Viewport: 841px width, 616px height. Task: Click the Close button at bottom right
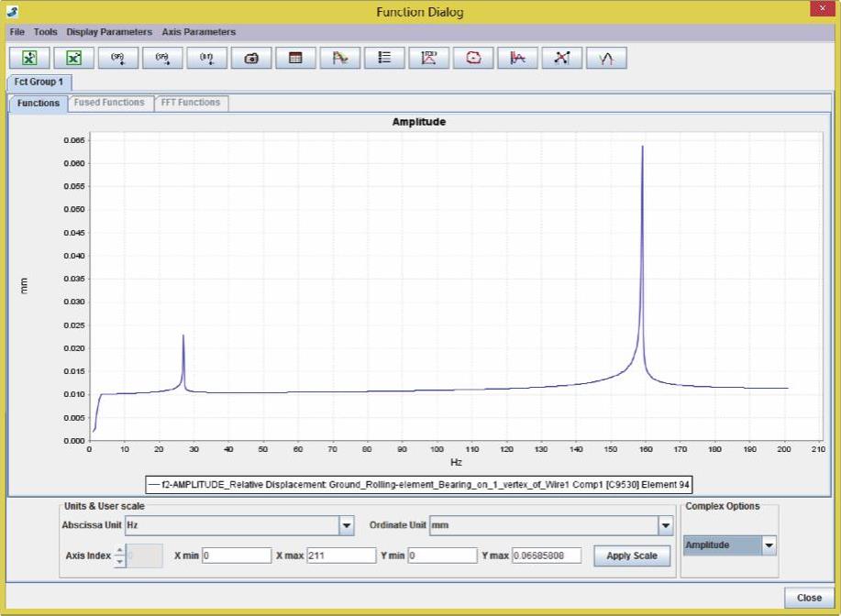click(x=809, y=598)
